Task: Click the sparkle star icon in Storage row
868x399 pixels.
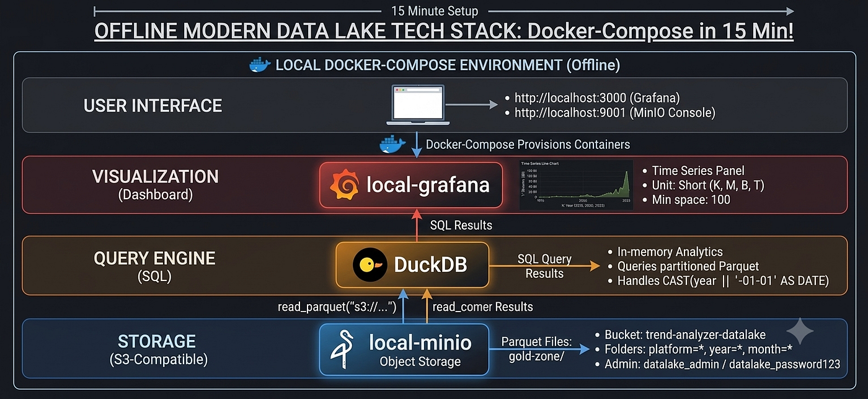Action: point(799,333)
